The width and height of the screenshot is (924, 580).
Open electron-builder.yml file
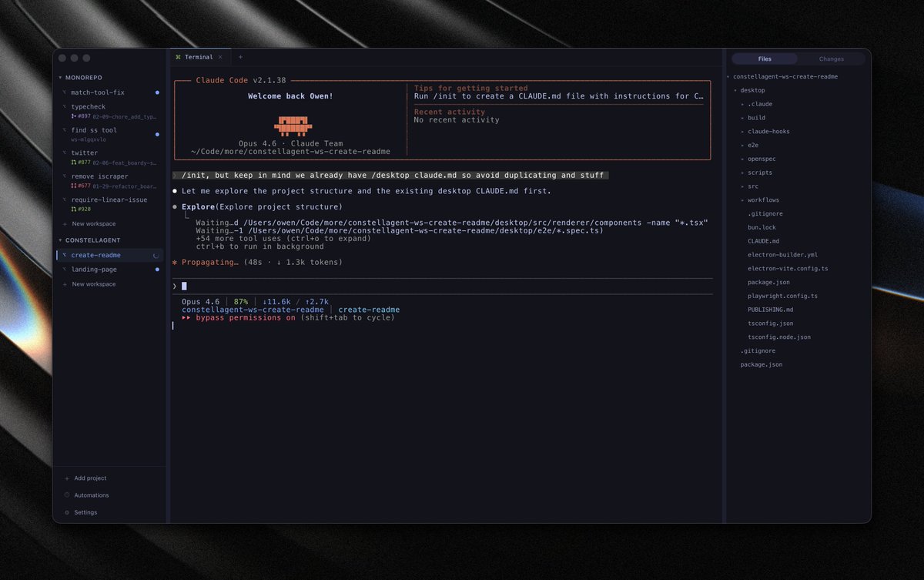(x=782, y=255)
